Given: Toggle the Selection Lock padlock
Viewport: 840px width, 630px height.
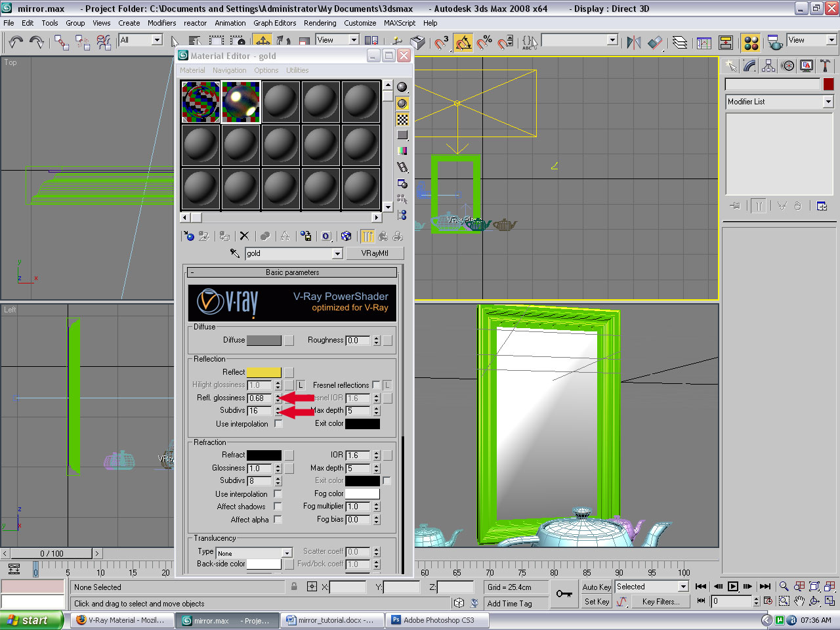Looking at the screenshot, I should (x=294, y=587).
